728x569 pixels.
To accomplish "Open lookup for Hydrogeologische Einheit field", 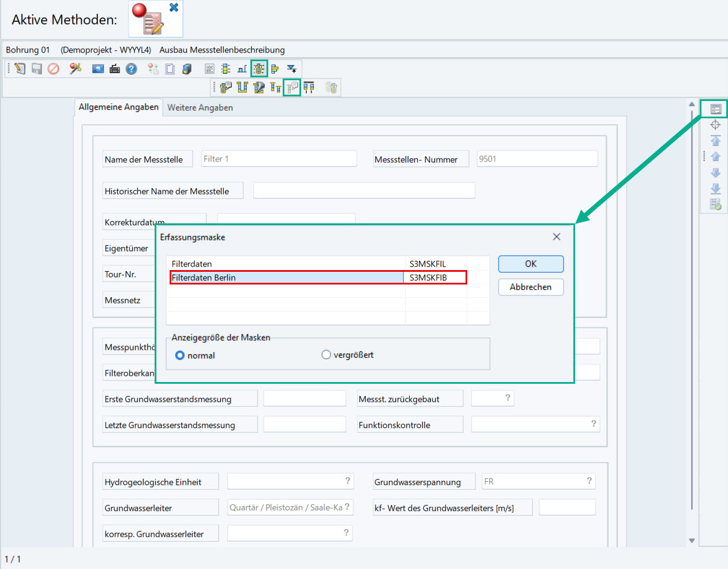I will (x=347, y=481).
